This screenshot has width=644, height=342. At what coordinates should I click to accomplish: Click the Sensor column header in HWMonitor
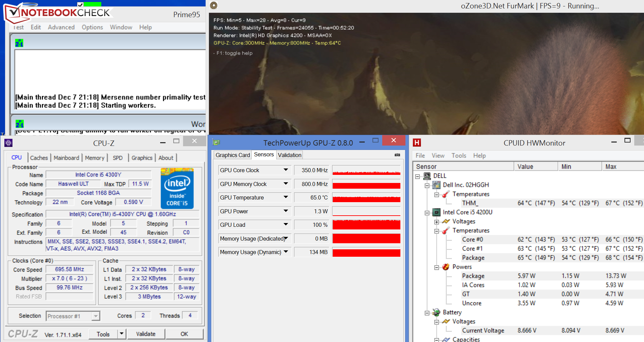pos(463,166)
